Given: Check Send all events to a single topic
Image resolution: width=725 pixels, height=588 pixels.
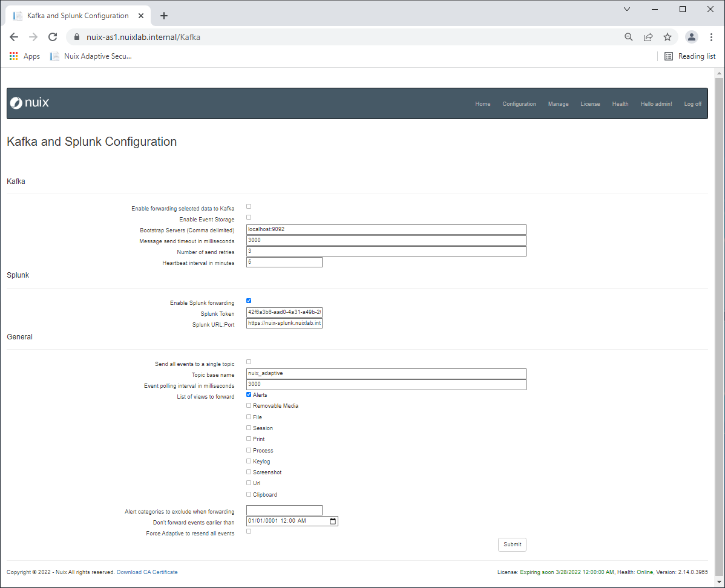Looking at the screenshot, I should (x=249, y=362).
